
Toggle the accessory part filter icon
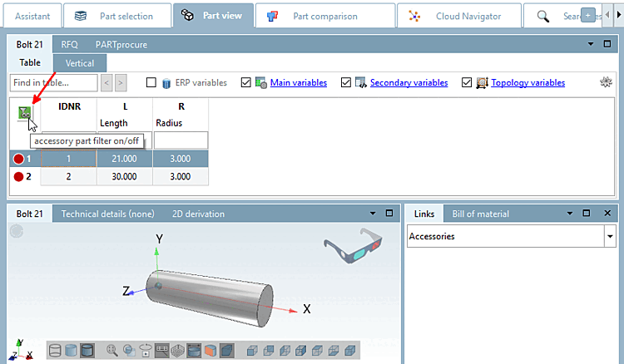click(25, 113)
